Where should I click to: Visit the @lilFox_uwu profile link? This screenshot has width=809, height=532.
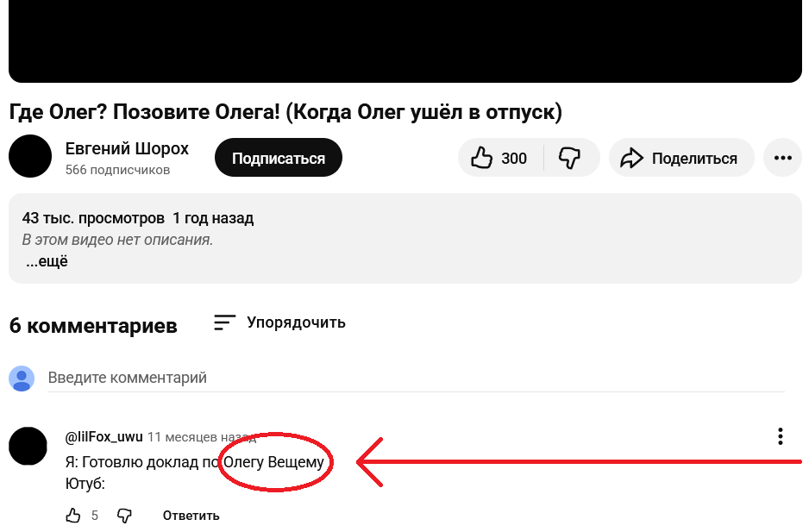tap(103, 436)
